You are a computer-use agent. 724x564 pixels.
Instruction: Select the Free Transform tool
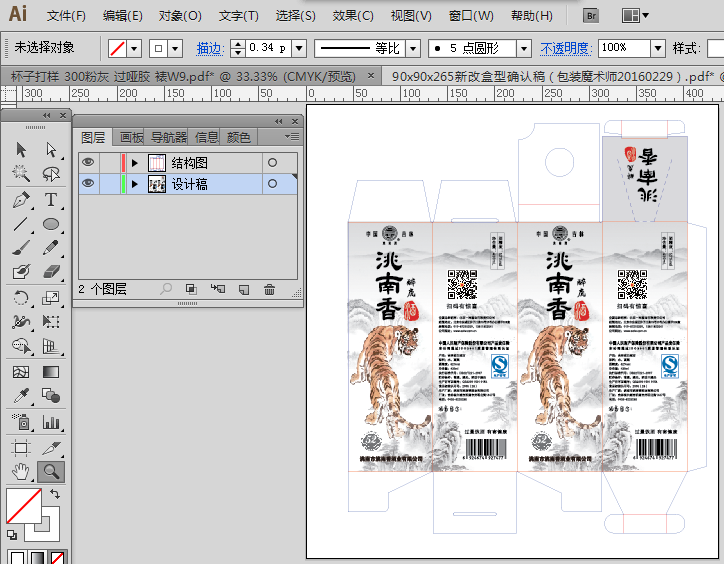(x=51, y=321)
